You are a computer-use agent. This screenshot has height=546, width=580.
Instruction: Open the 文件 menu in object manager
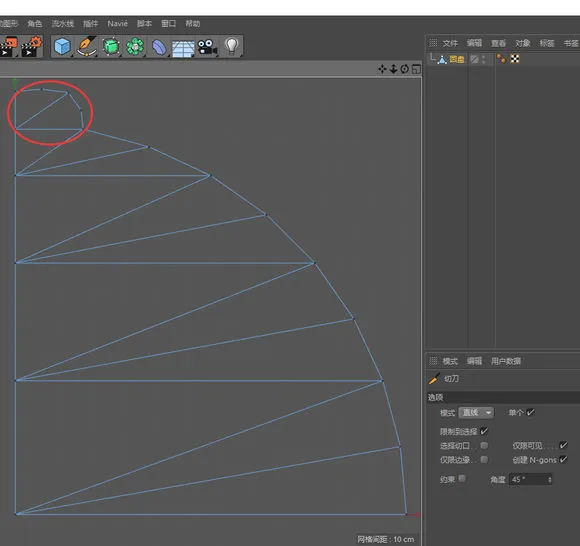[x=450, y=43]
